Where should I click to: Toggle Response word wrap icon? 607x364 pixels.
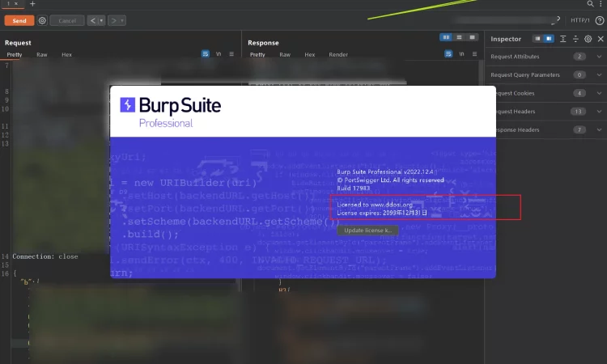click(x=448, y=53)
